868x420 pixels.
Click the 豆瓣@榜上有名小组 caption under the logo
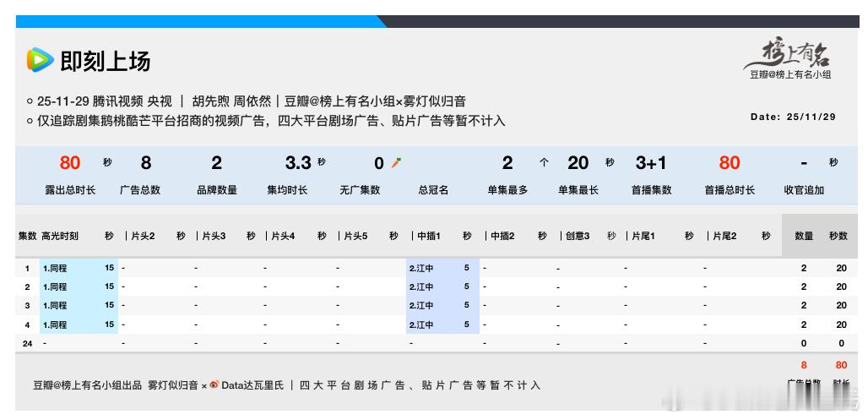pyautogui.click(x=790, y=74)
